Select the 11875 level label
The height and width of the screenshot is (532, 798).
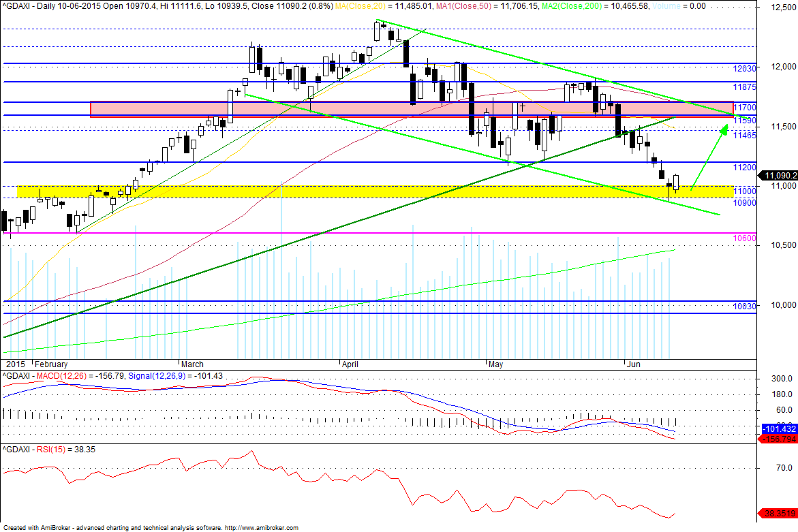click(x=745, y=87)
